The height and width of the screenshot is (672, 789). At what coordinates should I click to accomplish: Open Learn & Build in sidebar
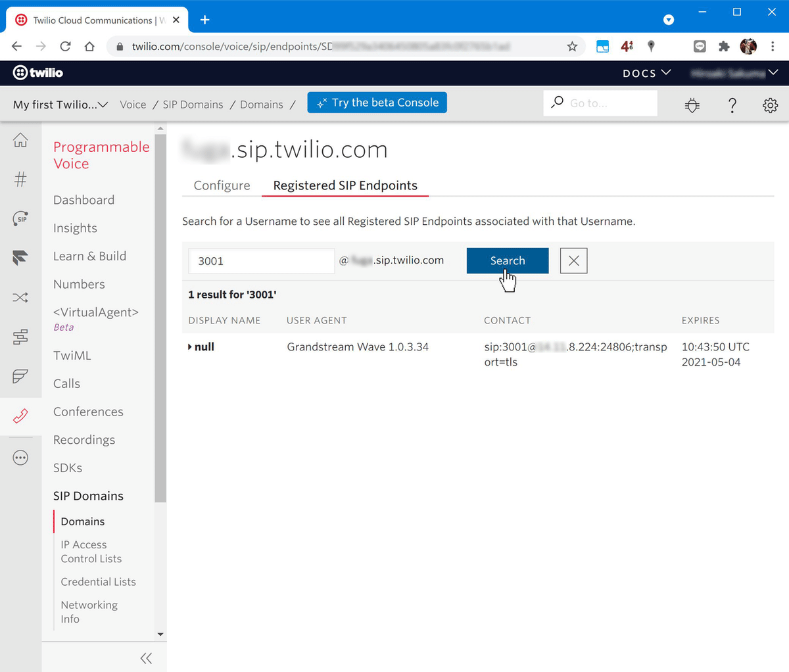click(89, 256)
